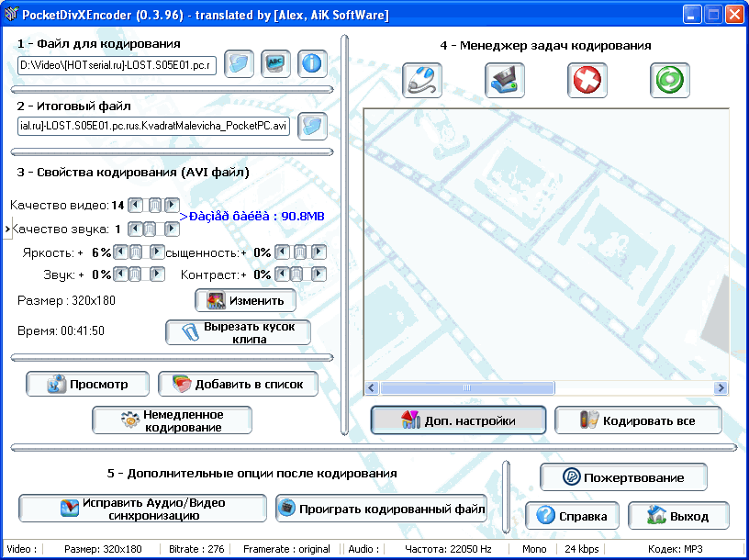The image size is (749, 560).
Task: Click 'Частота: 22050 Hz' in status bar
Action: tap(448, 549)
